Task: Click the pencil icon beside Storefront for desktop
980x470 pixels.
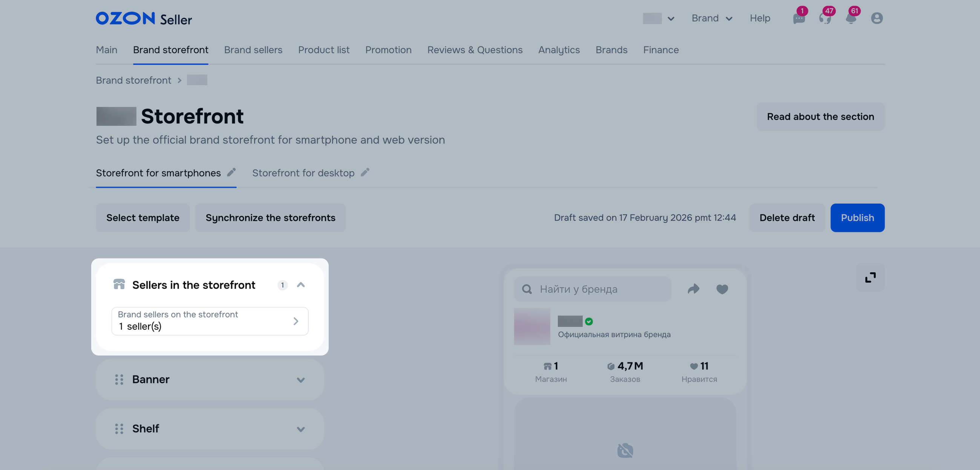Action: coord(365,172)
